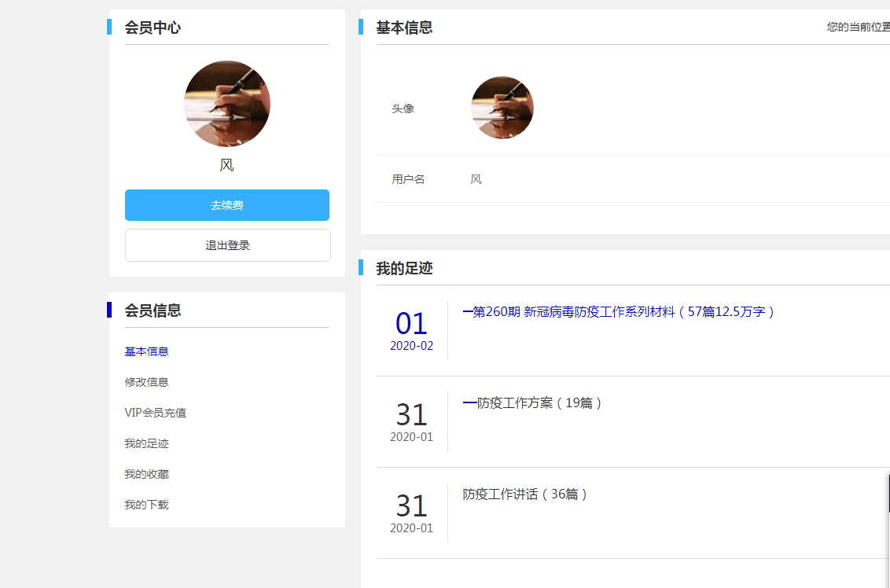Viewport: 890px width, 588px height.
Task: Select 修改信息 in the sidebar menu
Action: [x=146, y=382]
